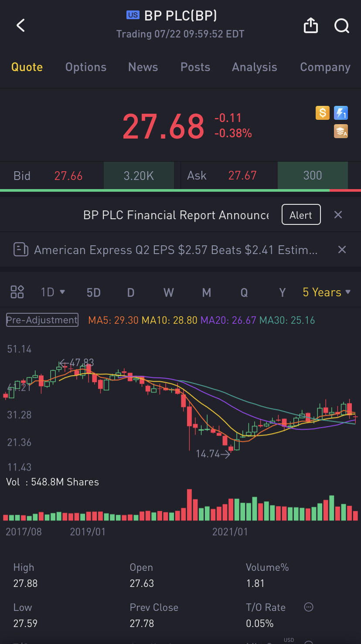This screenshot has width=361, height=644.
Task: Open the chart layout grid icon
Action: (17, 292)
